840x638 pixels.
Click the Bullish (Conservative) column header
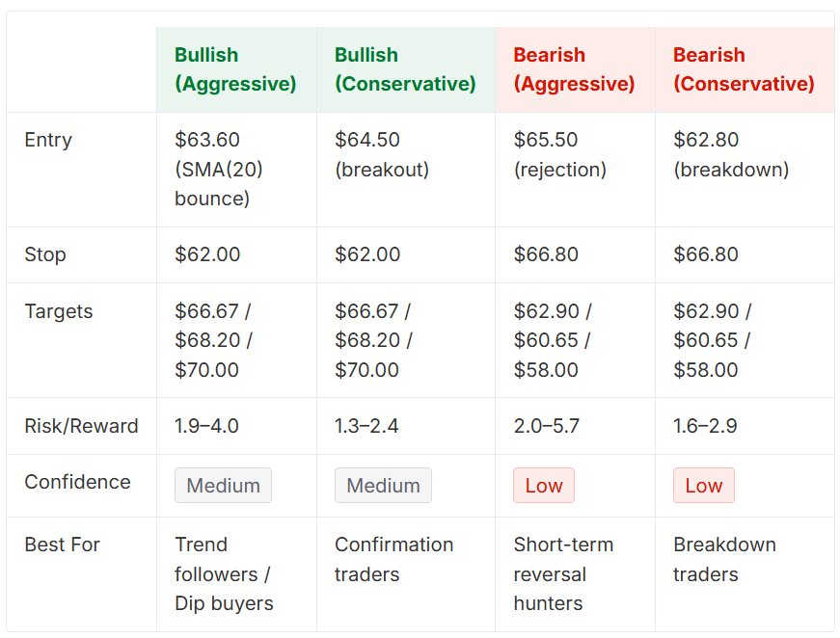406,69
